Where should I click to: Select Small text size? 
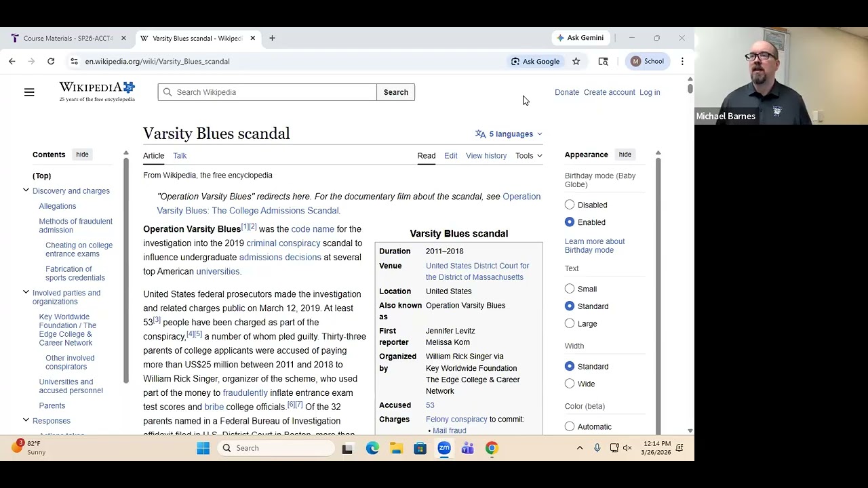[570, 289]
